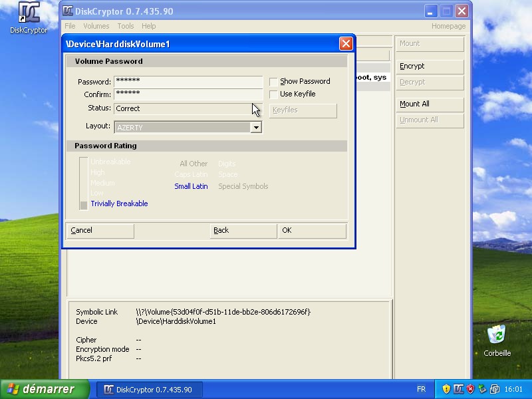Click the Mount All button
The width and height of the screenshot is (532, 399).
(430, 104)
